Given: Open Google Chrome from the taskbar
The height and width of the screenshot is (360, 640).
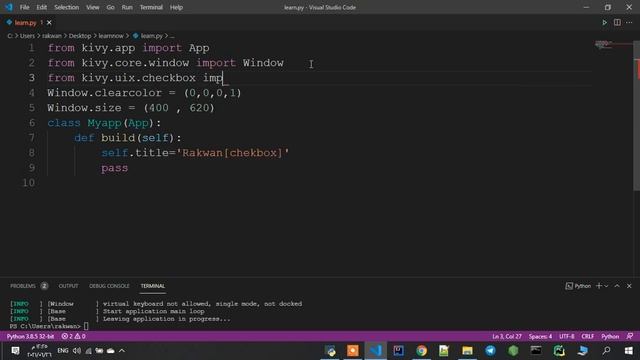Looking at the screenshot, I should (x=422, y=351).
